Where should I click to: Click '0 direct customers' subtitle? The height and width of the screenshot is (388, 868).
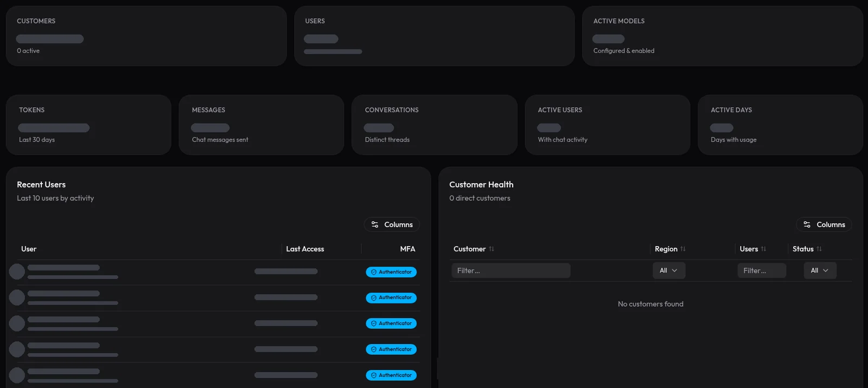[480, 198]
